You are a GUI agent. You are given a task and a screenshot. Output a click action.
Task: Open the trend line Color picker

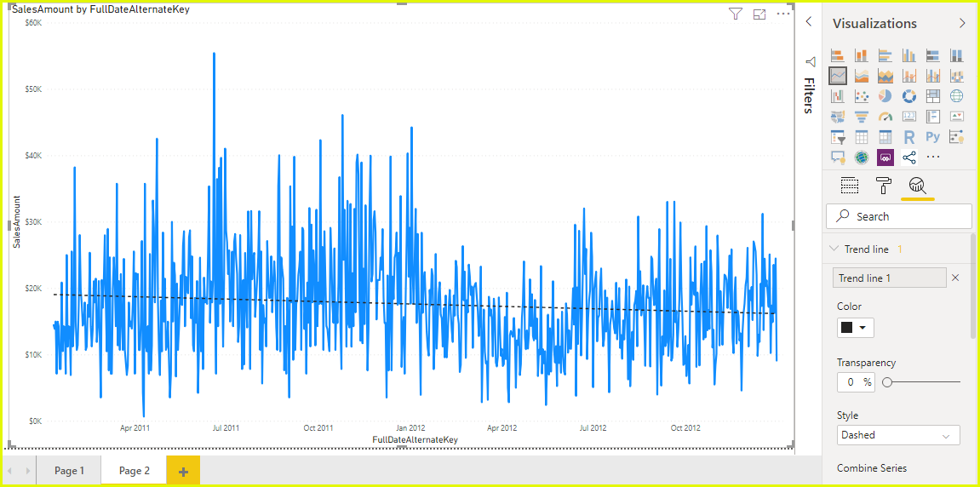coord(855,328)
